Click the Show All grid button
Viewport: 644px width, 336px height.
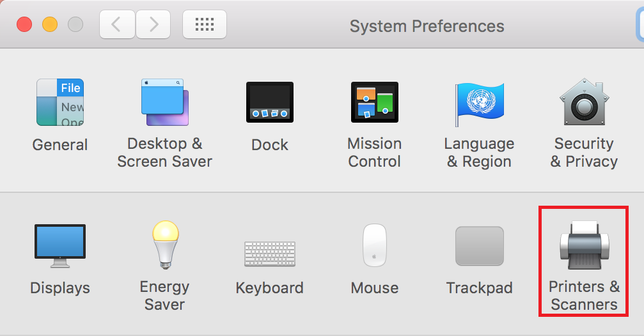click(205, 25)
